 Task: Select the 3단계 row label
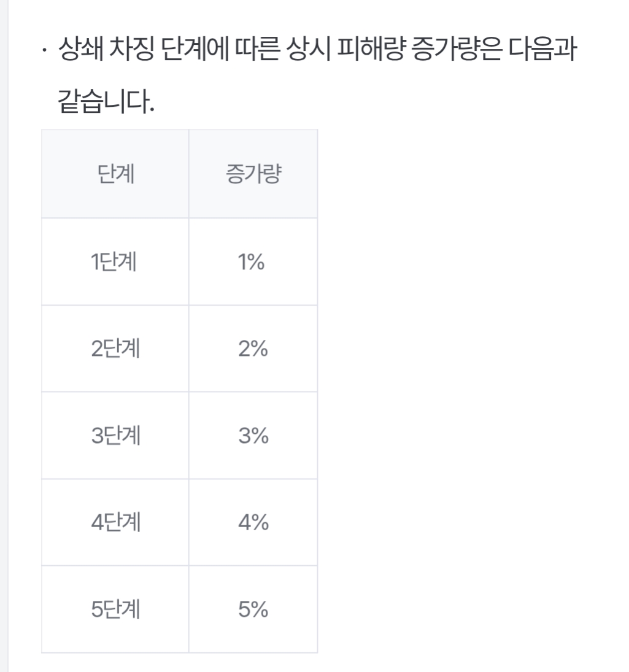click(x=115, y=436)
